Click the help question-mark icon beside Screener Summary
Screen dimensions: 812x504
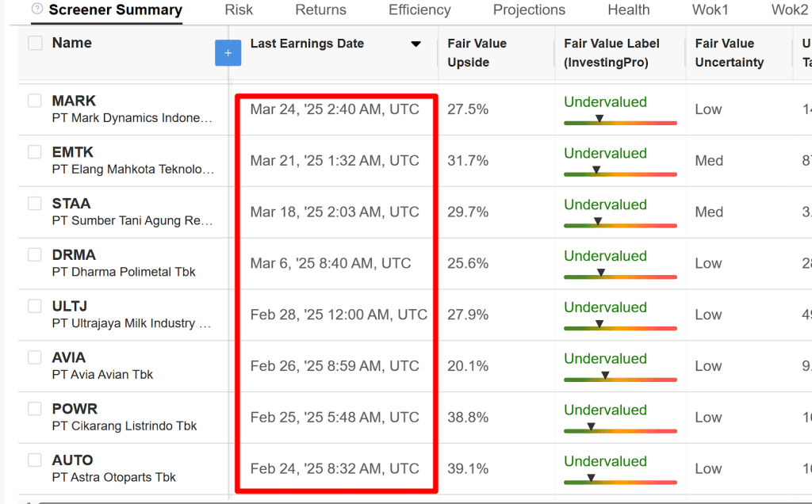coord(37,10)
